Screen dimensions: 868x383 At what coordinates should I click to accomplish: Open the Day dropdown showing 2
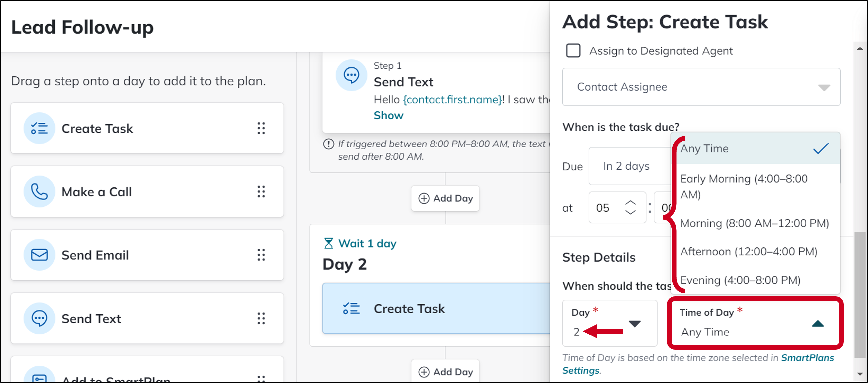(610, 323)
